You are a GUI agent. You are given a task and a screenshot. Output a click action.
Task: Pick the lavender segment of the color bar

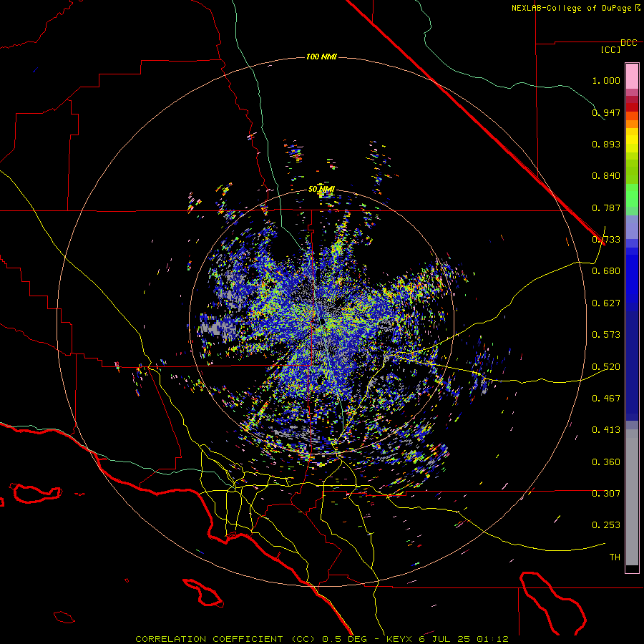[x=632, y=227]
